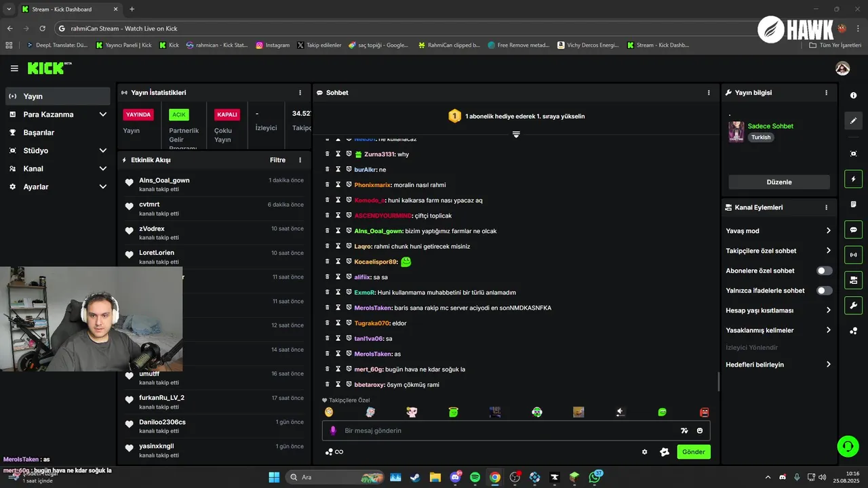This screenshot has height=488, width=868.
Task: Timeout Phonixmarix using the hourglass icon
Action: 338,185
